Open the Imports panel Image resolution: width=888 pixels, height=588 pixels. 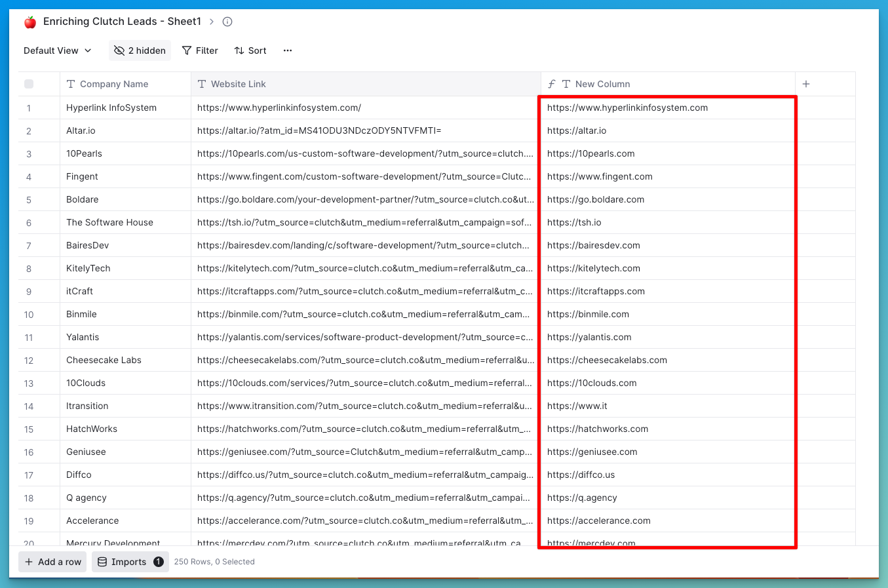point(130,562)
